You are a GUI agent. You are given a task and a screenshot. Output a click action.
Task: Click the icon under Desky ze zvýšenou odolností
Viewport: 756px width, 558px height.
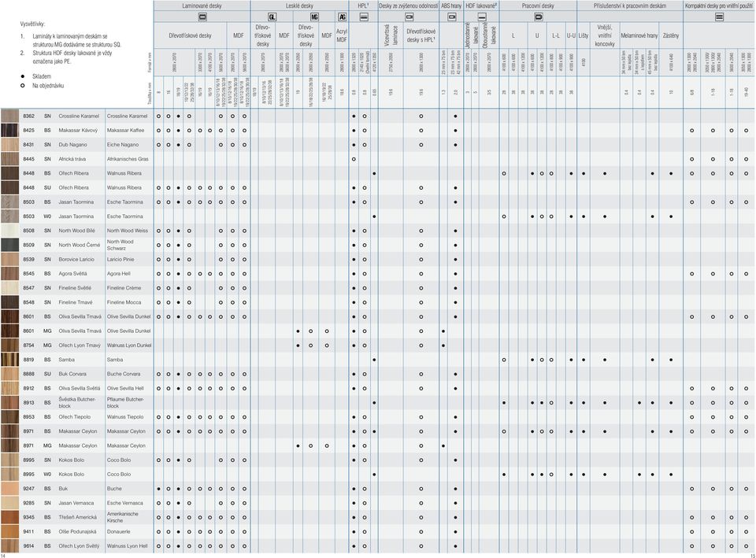click(409, 17)
